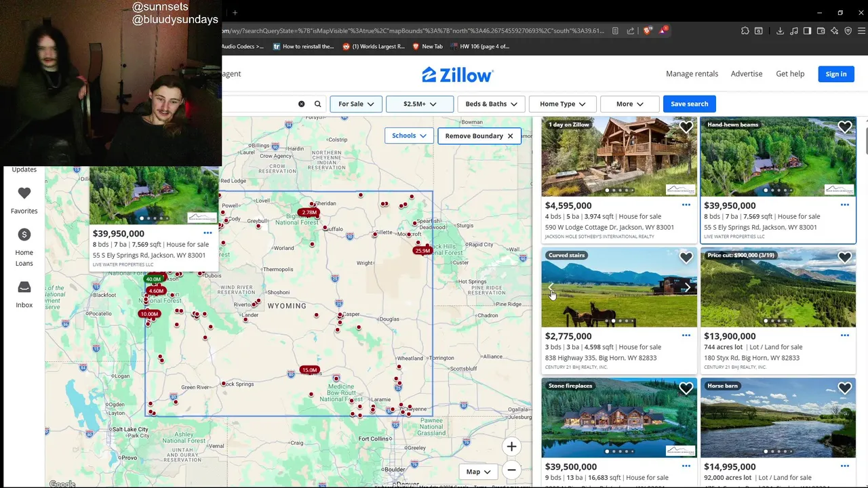
Task: Open 590 W Lodge Cottage Dr address link
Action: [x=610, y=227]
